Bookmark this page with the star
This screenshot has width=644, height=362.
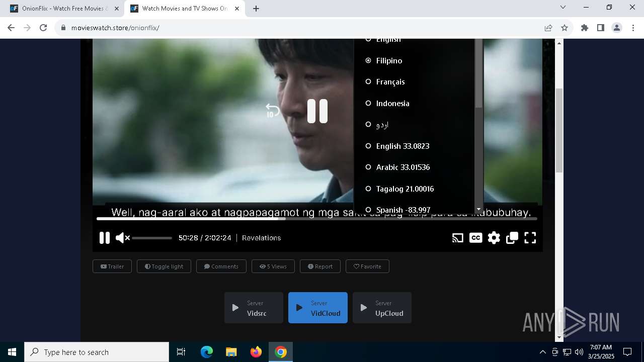point(565,28)
